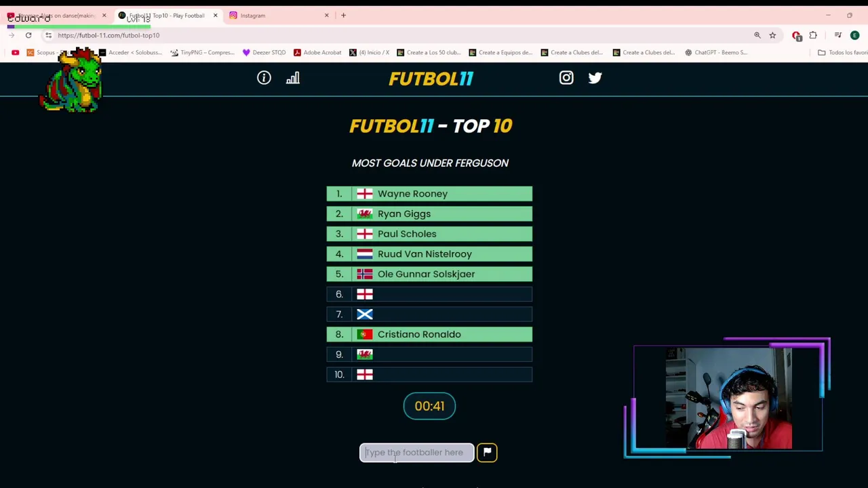Open the red extension icon with badge

coord(797,35)
